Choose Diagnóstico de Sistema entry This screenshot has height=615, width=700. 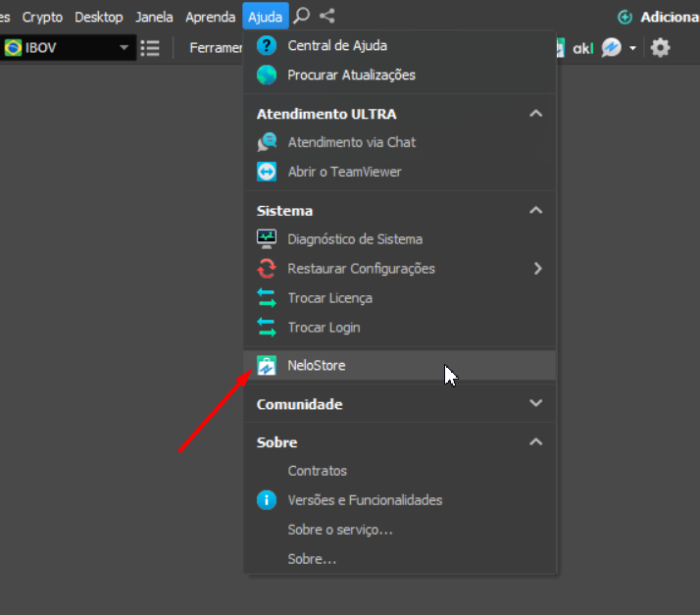(x=400, y=239)
